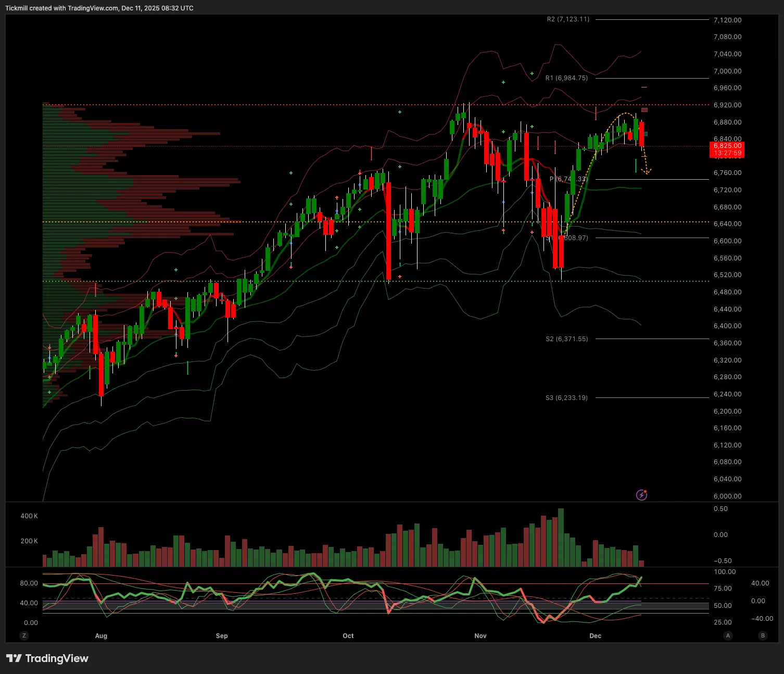
Task: Click the Dec label on time axis
Action: click(x=595, y=635)
